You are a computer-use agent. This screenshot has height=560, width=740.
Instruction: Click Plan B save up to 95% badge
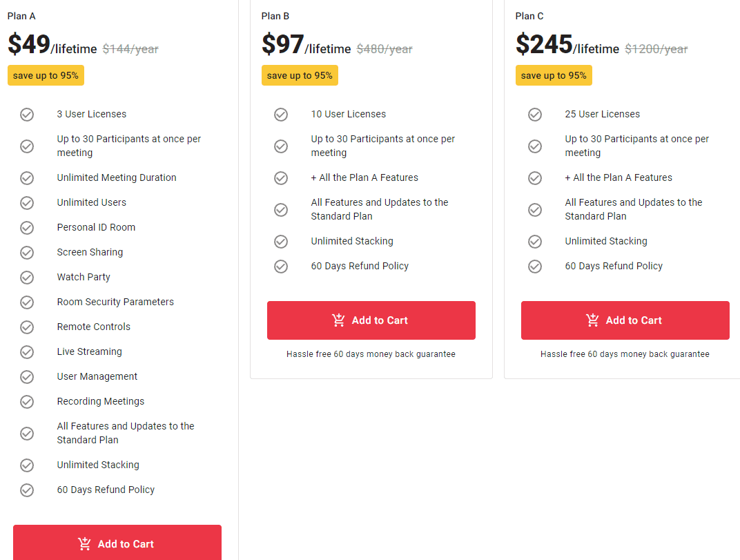tap(300, 75)
